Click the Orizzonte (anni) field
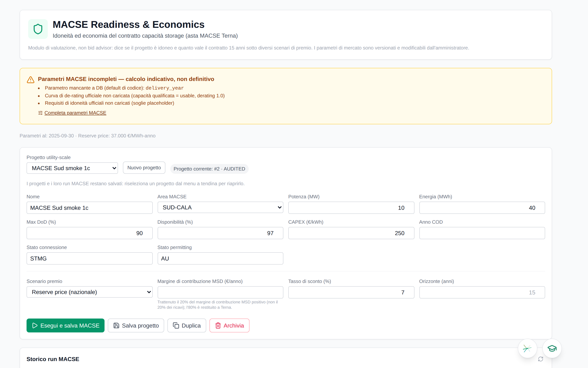This screenshot has height=368, width=588. pos(482,292)
